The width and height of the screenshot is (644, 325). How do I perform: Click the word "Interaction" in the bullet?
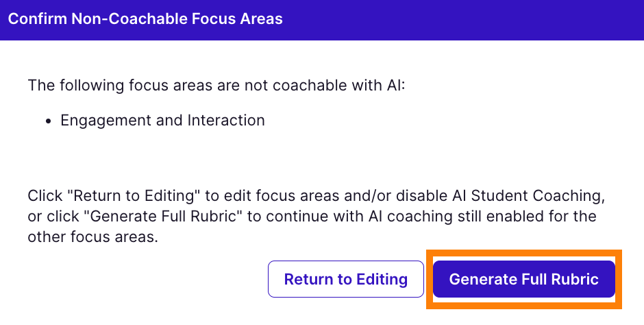(225, 120)
